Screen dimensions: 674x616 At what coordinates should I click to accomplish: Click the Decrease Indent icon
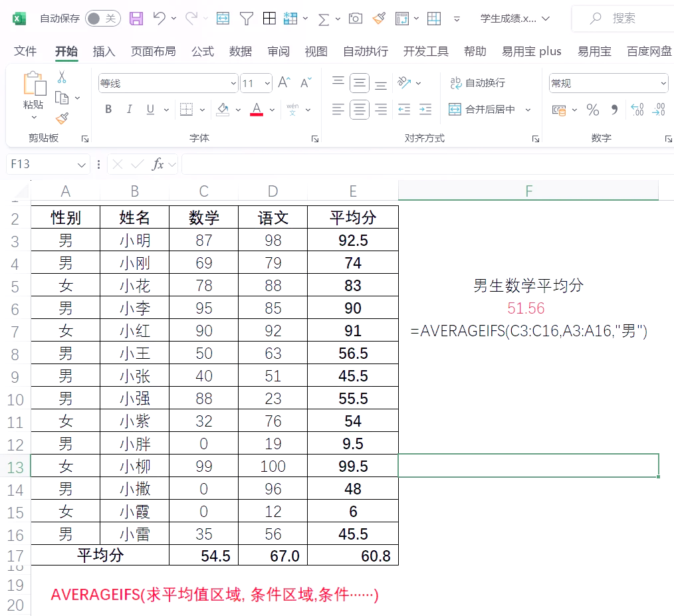pyautogui.click(x=404, y=110)
